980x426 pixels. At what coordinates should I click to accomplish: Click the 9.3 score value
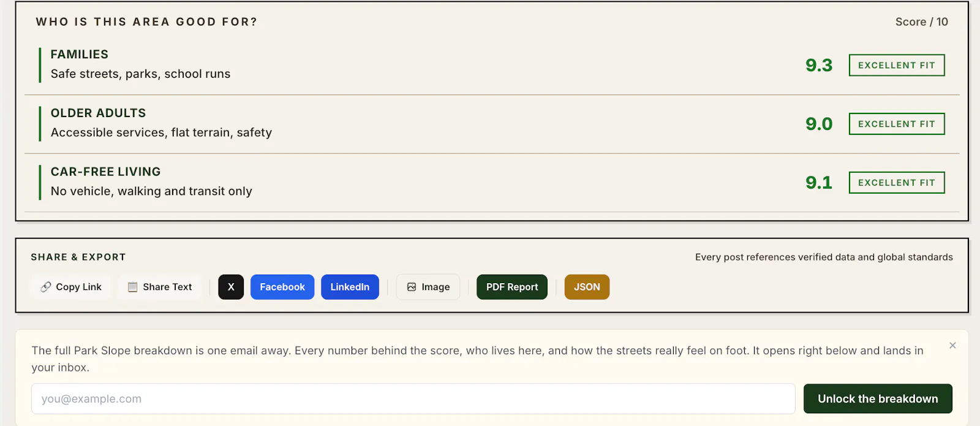coord(819,65)
